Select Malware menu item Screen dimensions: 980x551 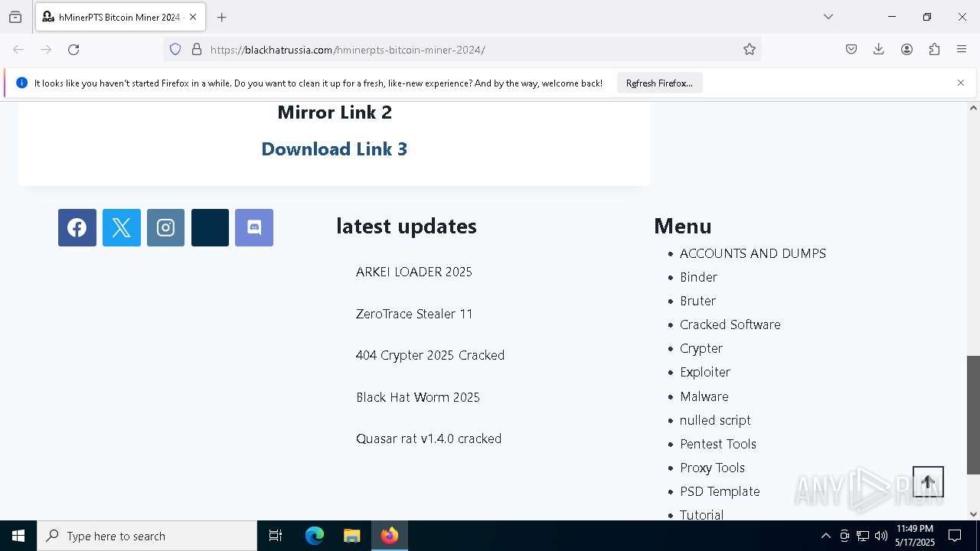tap(704, 396)
